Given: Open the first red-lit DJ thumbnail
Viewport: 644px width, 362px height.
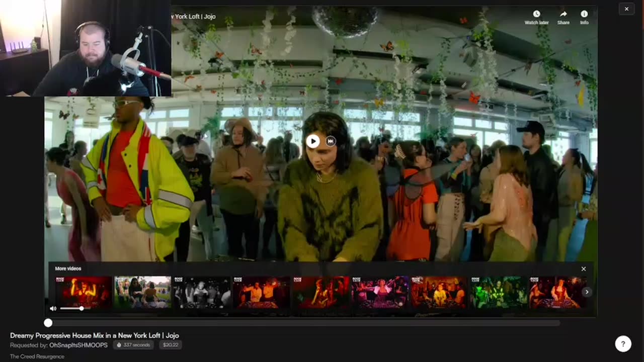Looking at the screenshot, I should point(84,292).
